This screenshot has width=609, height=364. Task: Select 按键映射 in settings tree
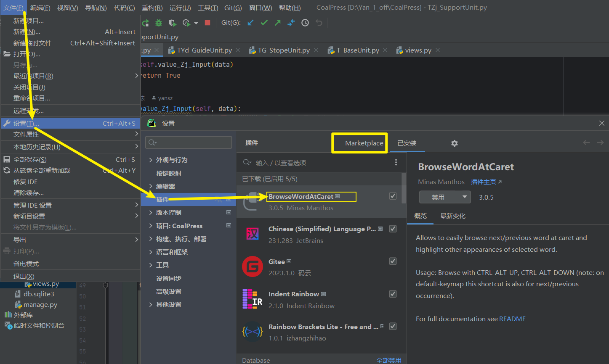click(x=169, y=173)
